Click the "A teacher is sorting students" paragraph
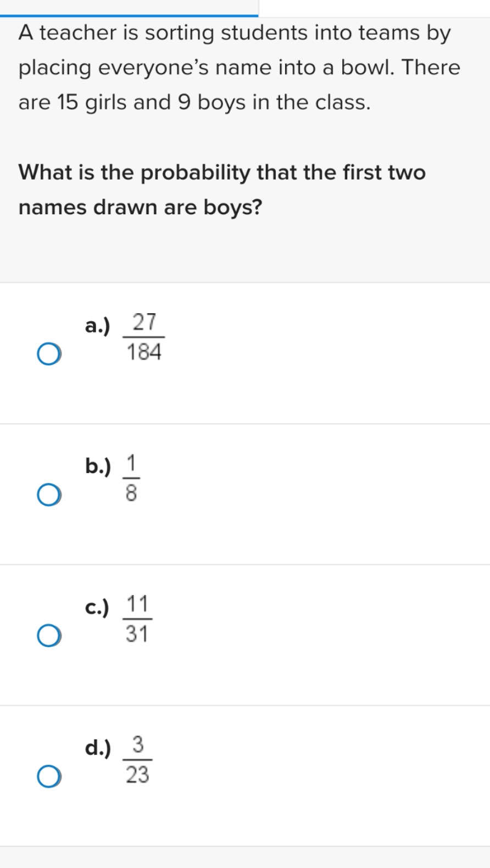The image size is (490, 868). [x=240, y=68]
